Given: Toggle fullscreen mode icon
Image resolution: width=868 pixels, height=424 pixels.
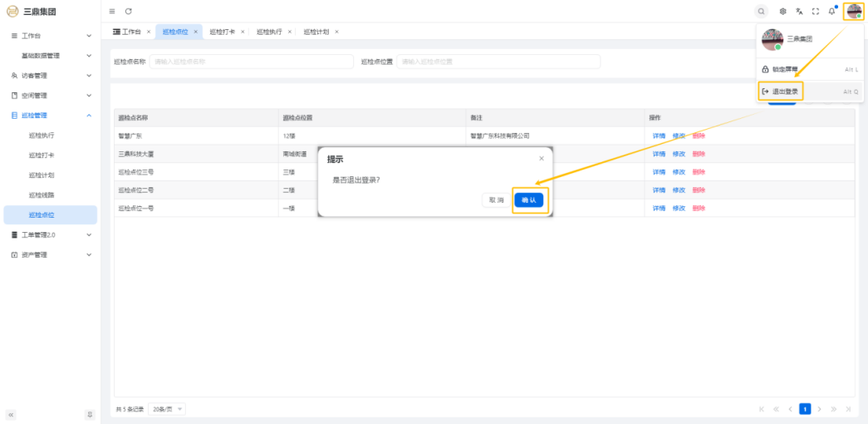Looking at the screenshot, I should tap(816, 12).
